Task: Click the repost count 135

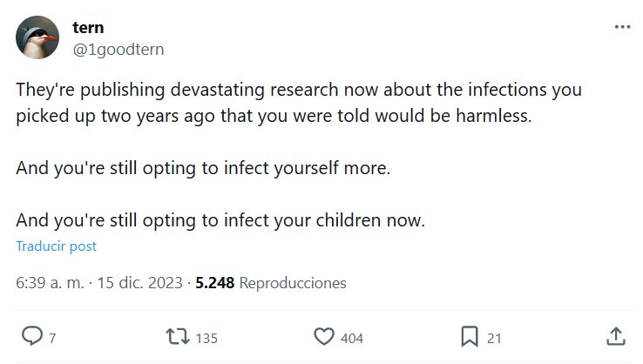Action: pyautogui.click(x=205, y=338)
